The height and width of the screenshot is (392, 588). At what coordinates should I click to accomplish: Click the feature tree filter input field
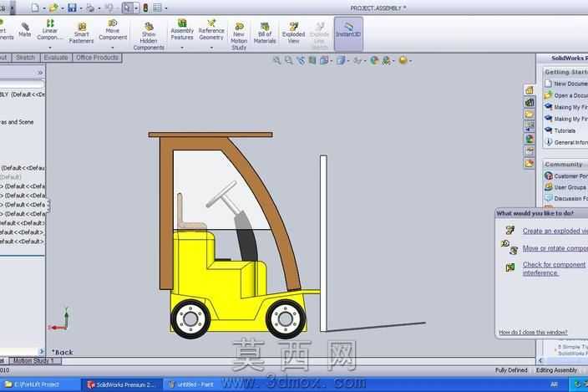pos(22,84)
